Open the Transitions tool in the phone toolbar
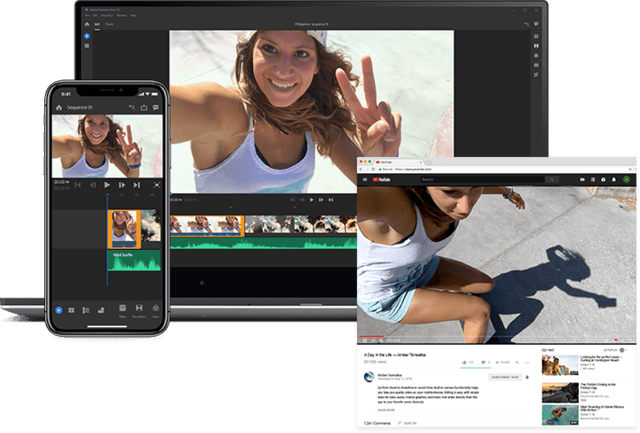Screen dimensions: 640x433 [140, 310]
